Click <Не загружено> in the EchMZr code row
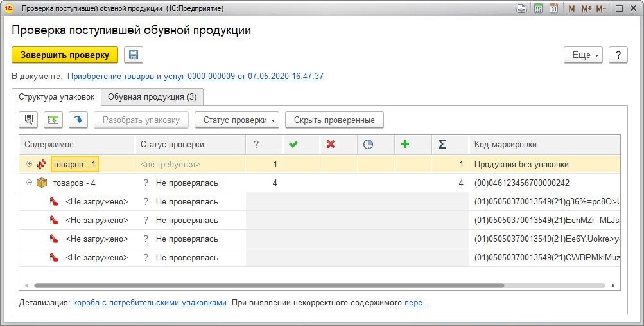The image size is (644, 326). [x=97, y=220]
